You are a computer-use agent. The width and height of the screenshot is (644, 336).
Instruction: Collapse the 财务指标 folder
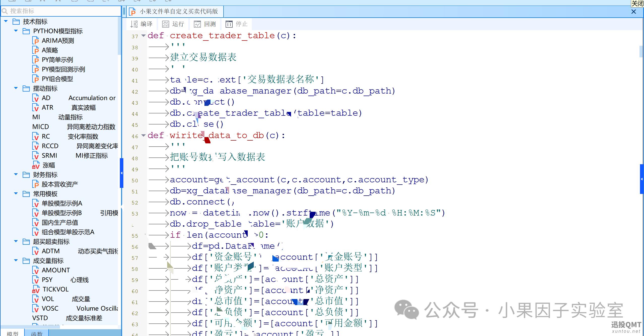coord(16,175)
